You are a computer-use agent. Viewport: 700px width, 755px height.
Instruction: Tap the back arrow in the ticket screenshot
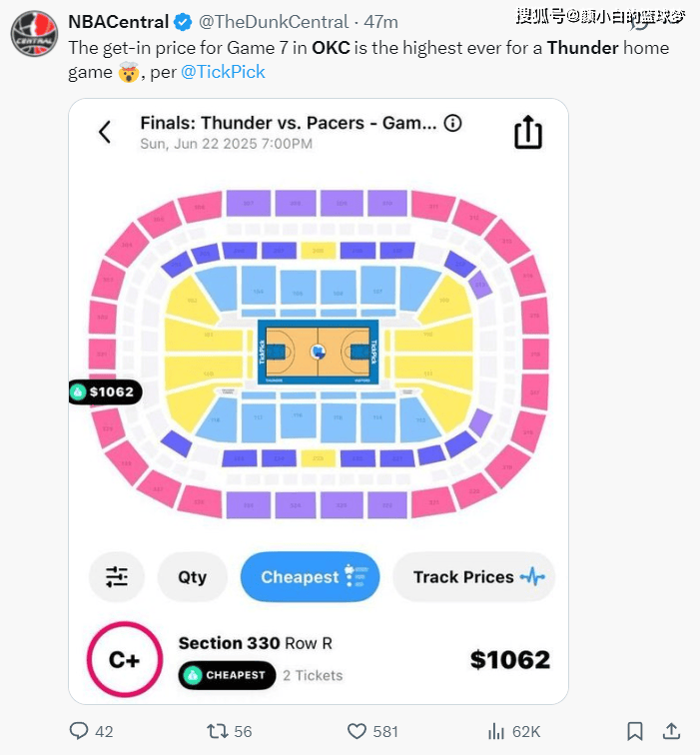pyautogui.click(x=105, y=132)
